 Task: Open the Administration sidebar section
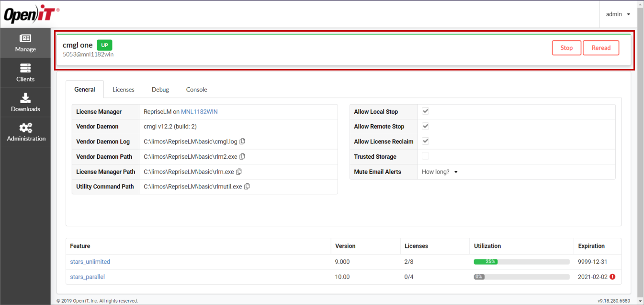25,132
